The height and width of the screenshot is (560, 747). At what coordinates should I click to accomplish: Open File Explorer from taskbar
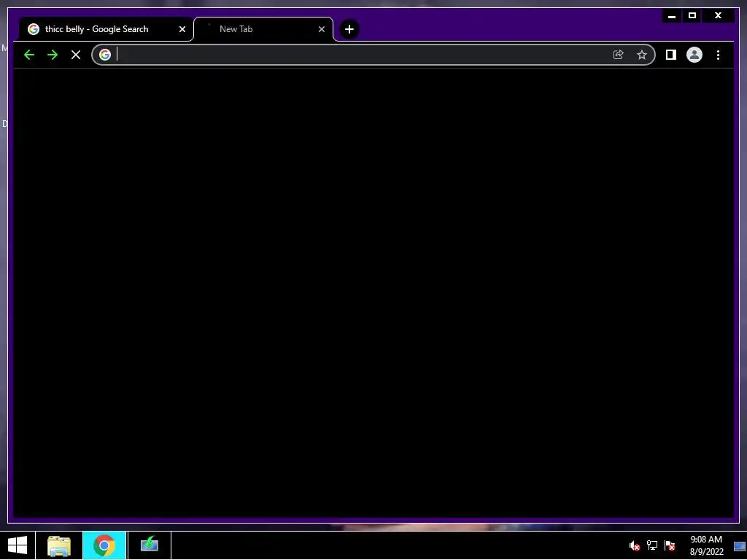pyautogui.click(x=59, y=545)
